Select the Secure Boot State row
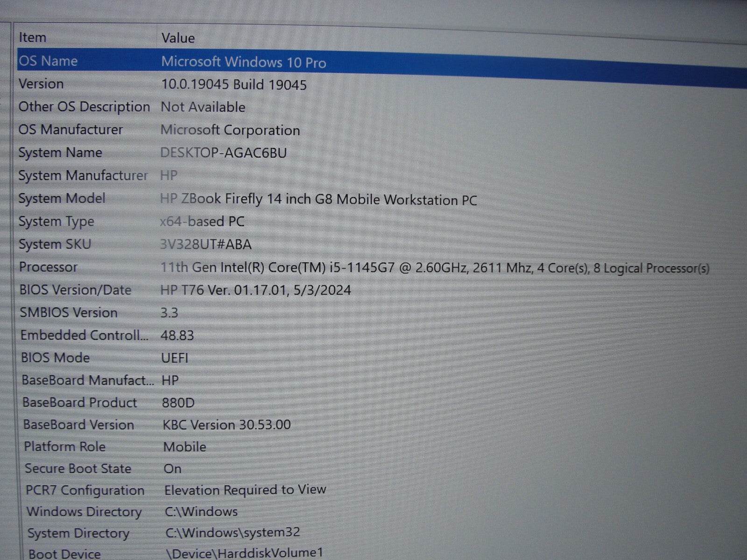747x560 pixels. 140,469
